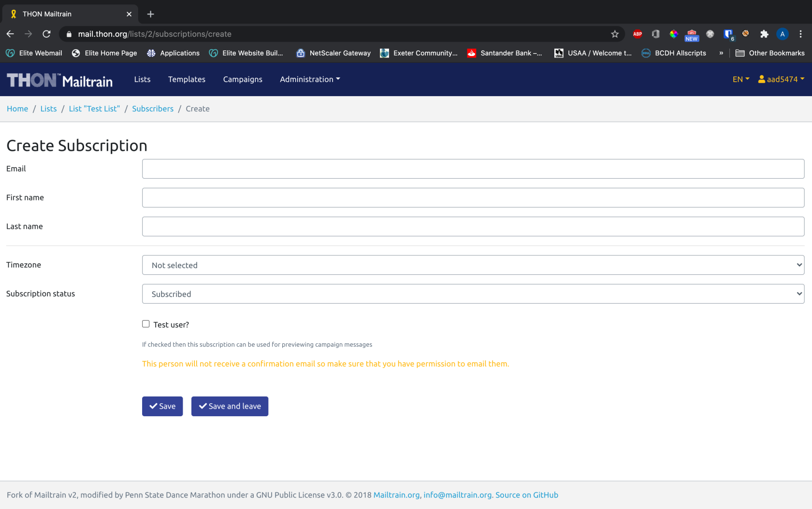Screen dimensions: 812x509
Task: Open Applications bookmark
Action: coord(173,53)
